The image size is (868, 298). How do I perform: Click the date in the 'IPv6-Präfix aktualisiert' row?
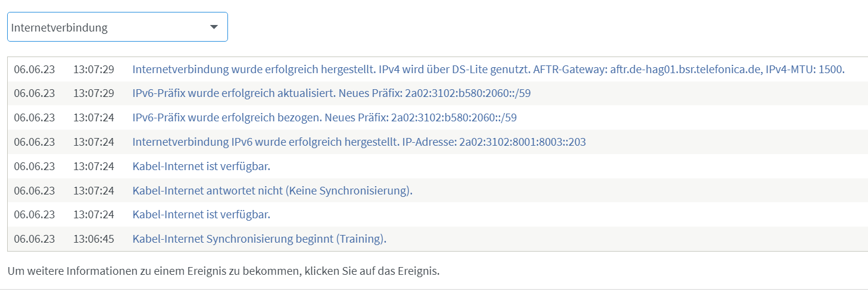click(35, 93)
